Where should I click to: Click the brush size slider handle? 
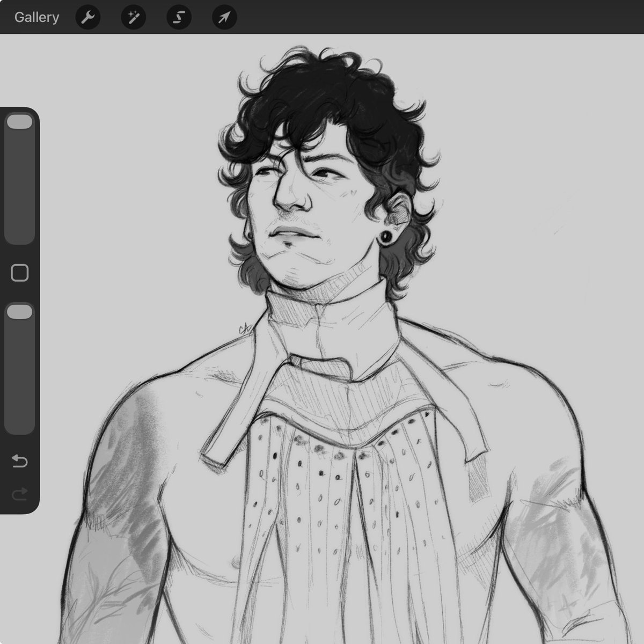pos(19,121)
